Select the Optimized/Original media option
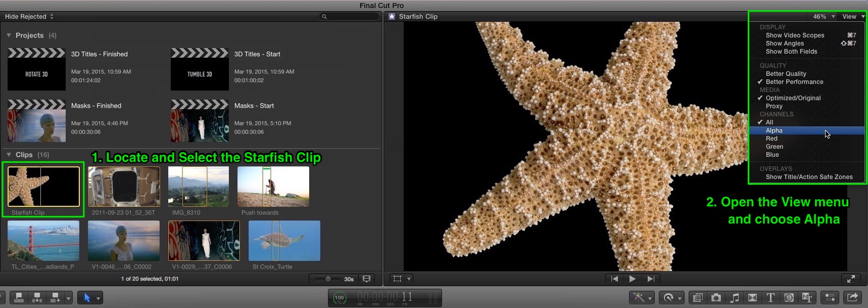 [x=793, y=98]
